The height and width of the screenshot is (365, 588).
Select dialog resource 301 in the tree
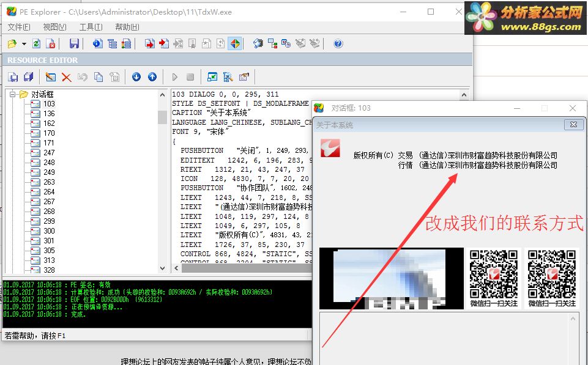coord(49,241)
